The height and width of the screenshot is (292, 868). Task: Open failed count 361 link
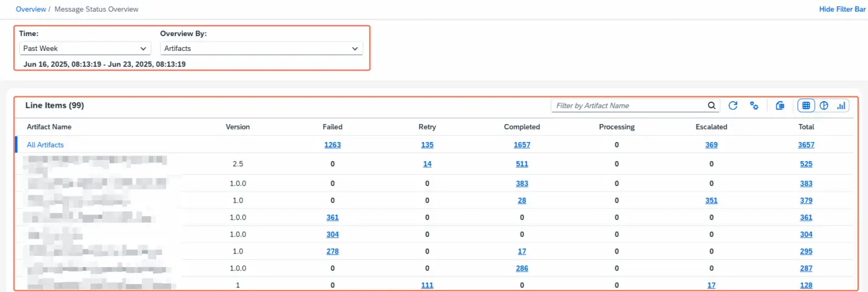332,218
